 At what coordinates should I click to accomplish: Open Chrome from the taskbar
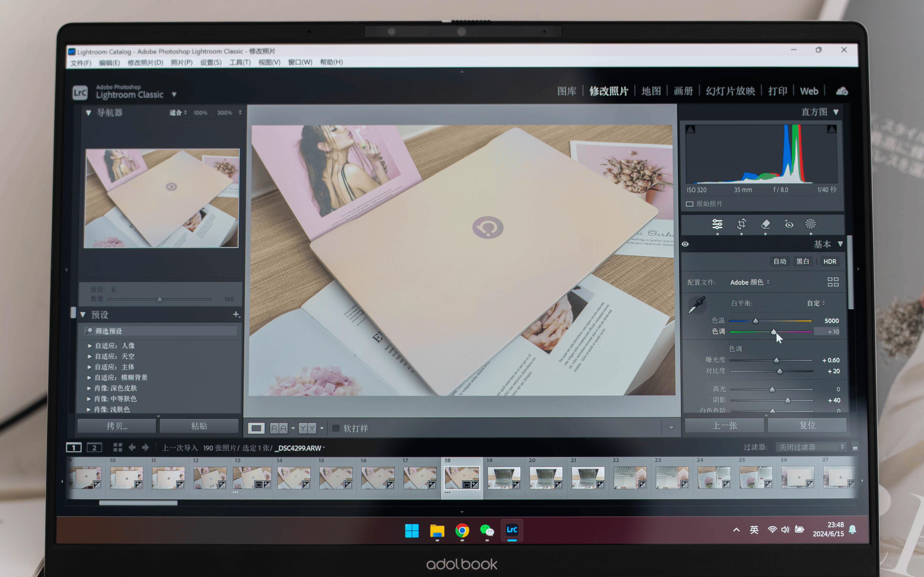(462, 530)
